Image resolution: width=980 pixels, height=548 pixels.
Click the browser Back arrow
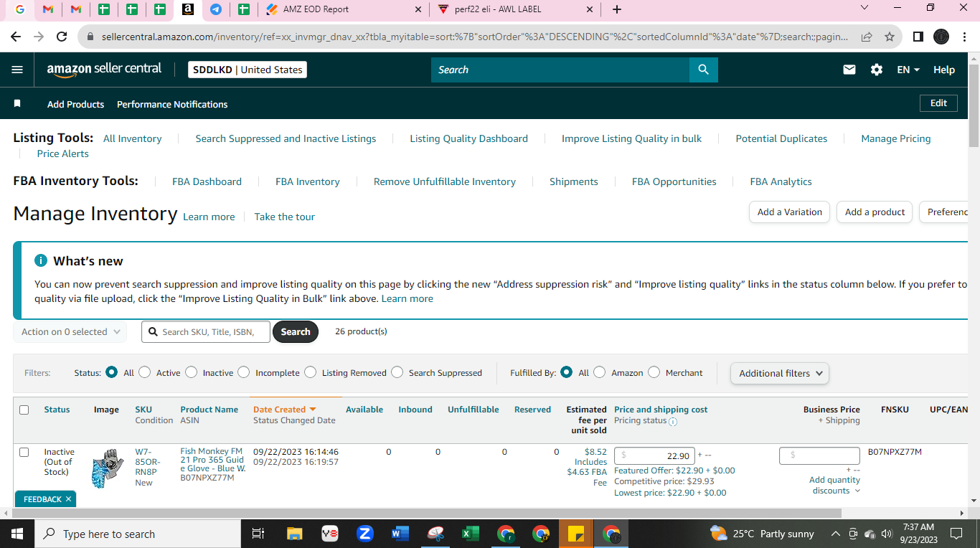coord(15,37)
